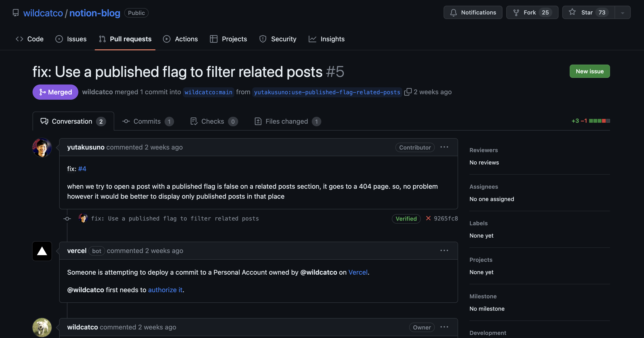Click the Verified signature badge
The width and height of the screenshot is (644, 338).
click(406, 219)
